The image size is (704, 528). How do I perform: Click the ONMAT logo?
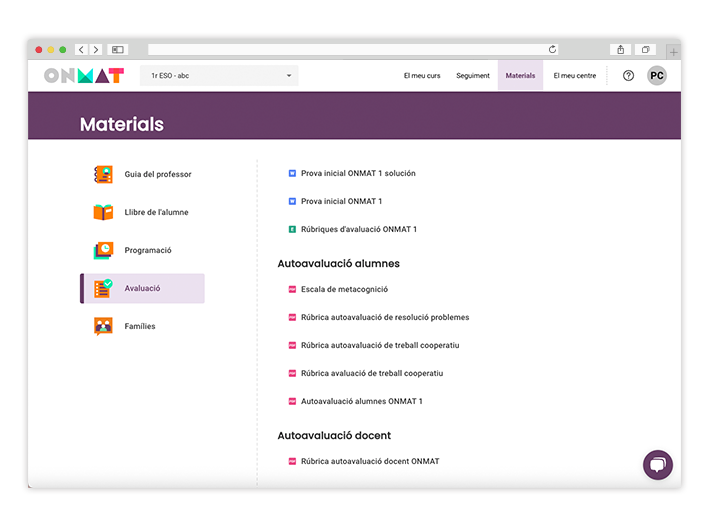click(84, 75)
